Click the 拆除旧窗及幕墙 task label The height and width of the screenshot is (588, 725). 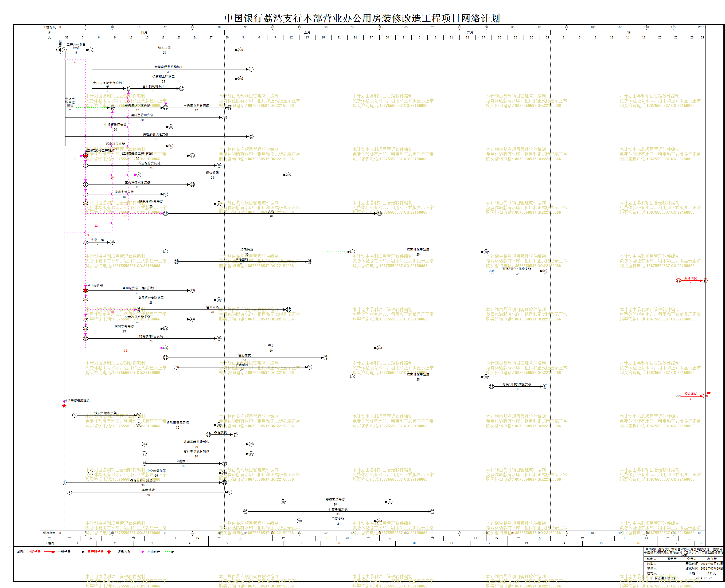click(x=178, y=423)
